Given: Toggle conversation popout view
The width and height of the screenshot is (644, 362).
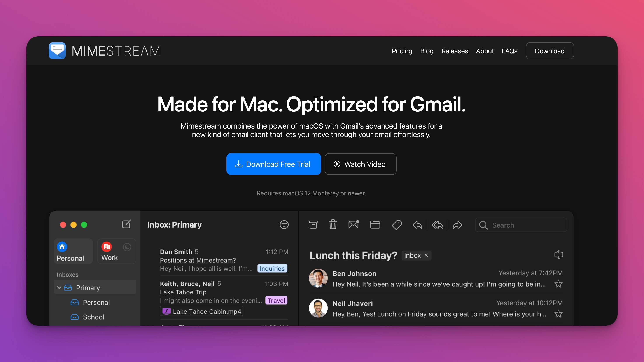Looking at the screenshot, I should pyautogui.click(x=559, y=255).
